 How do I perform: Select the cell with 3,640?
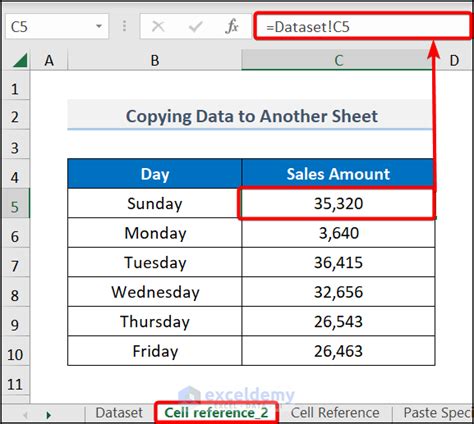tap(338, 233)
